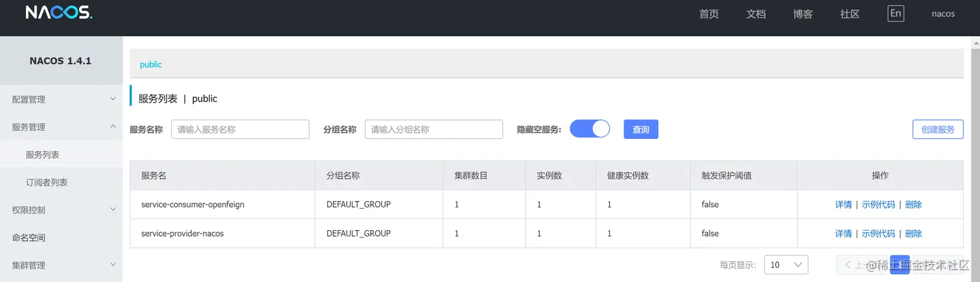Click the 分组名称 column header
Viewport: 980px width, 282px height.
(x=379, y=175)
